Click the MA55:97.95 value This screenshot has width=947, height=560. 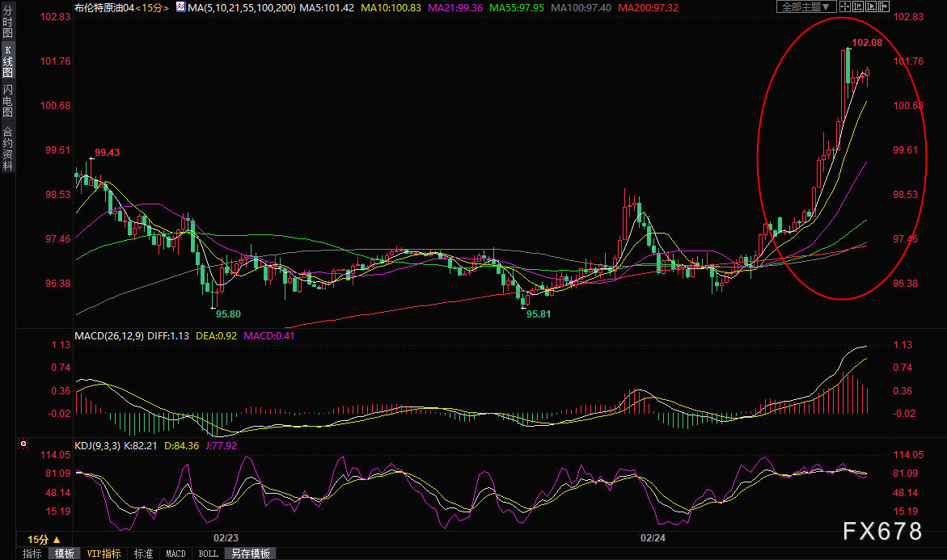pos(517,8)
